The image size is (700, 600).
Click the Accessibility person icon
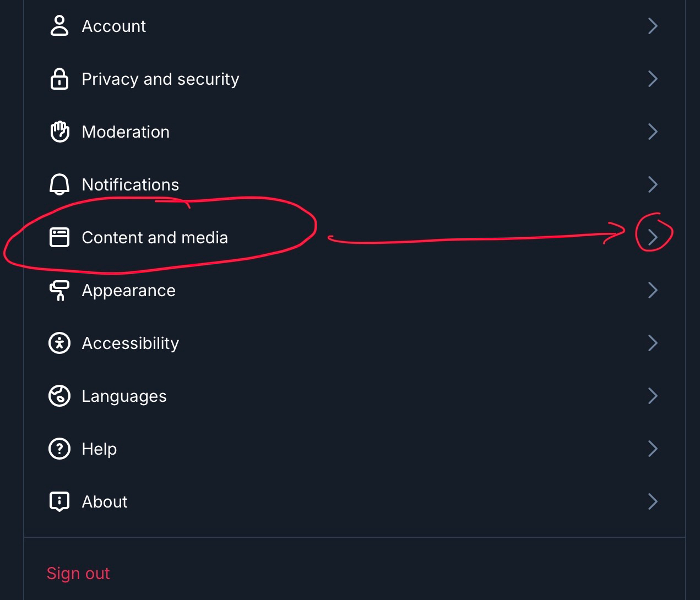(x=59, y=343)
